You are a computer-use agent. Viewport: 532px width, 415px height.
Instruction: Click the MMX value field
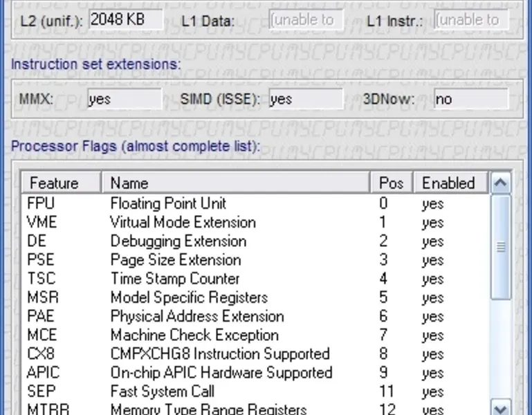coord(125,99)
